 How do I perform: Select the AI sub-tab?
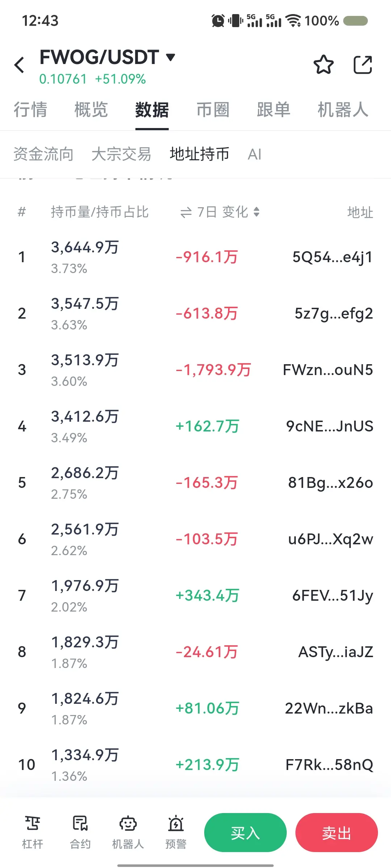(x=255, y=154)
